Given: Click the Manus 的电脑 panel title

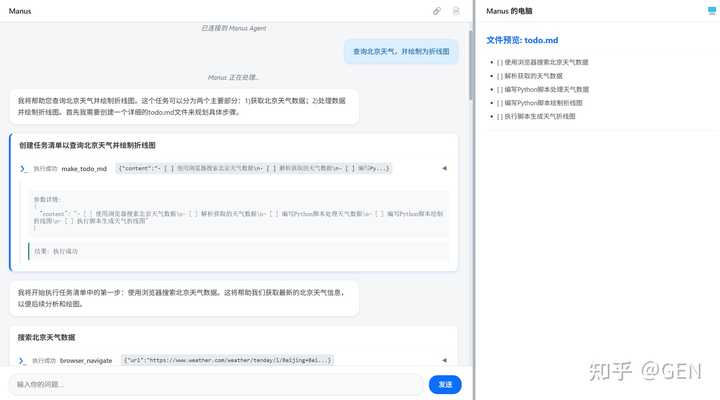Looking at the screenshot, I should (509, 11).
